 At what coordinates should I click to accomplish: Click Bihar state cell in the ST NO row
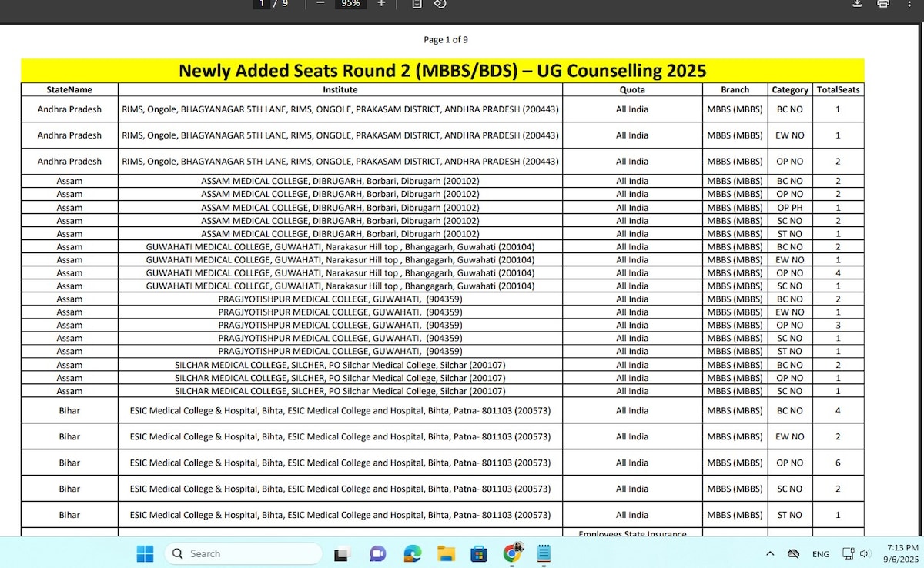[69, 516]
